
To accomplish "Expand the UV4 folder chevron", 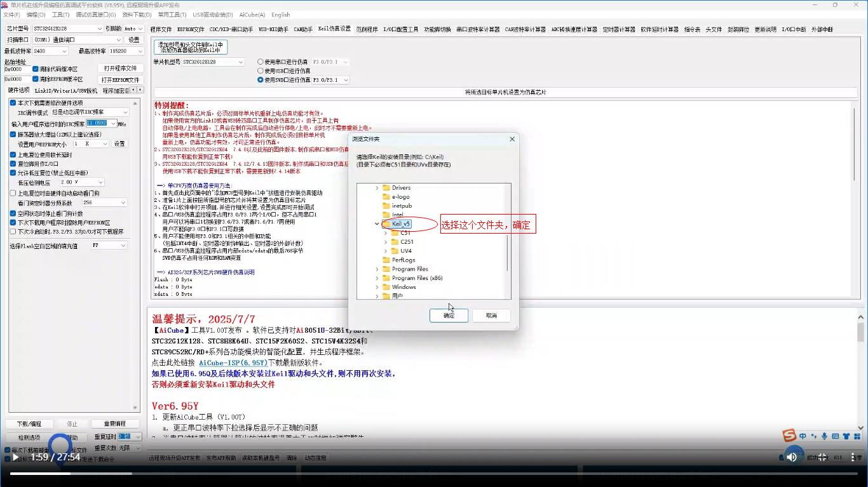I will pos(386,251).
